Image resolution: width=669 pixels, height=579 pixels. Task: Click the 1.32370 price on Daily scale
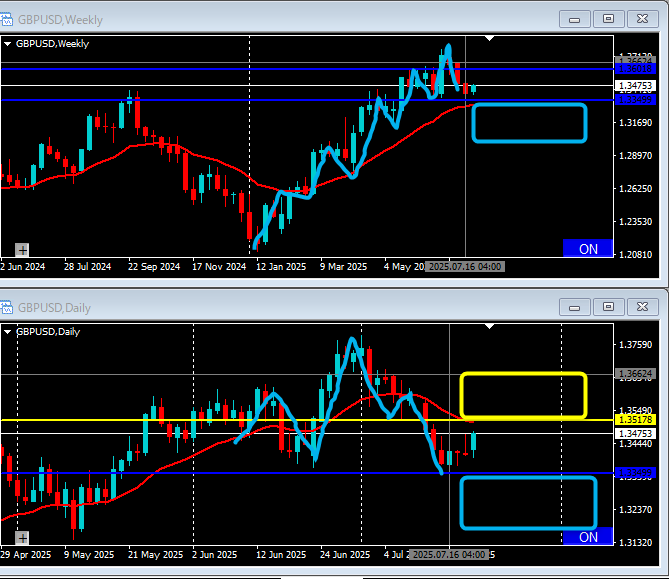(635, 509)
